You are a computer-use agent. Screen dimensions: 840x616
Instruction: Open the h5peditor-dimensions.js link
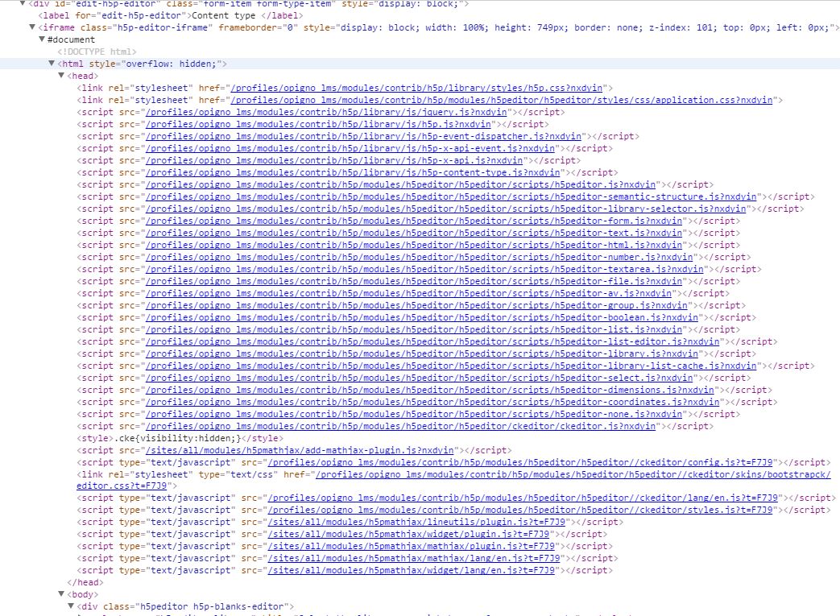tap(430, 390)
